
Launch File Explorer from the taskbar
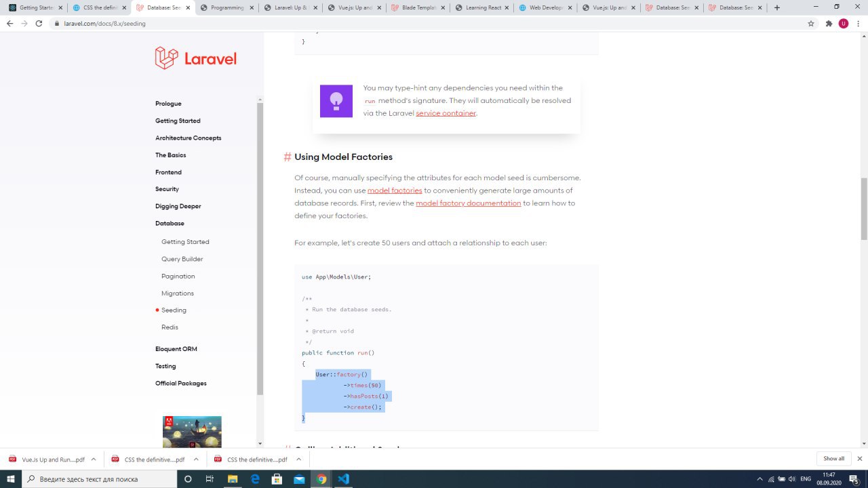pyautogui.click(x=232, y=479)
